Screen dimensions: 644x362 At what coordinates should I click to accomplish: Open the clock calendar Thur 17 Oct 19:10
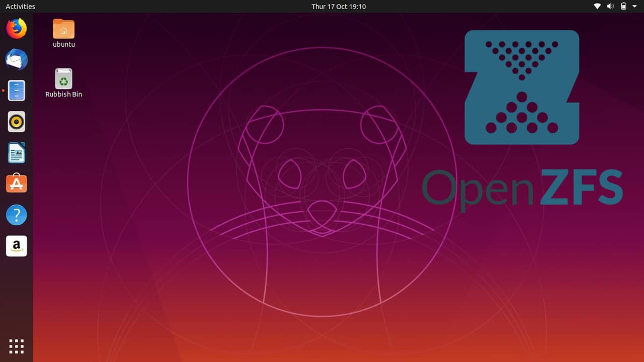[x=339, y=7]
